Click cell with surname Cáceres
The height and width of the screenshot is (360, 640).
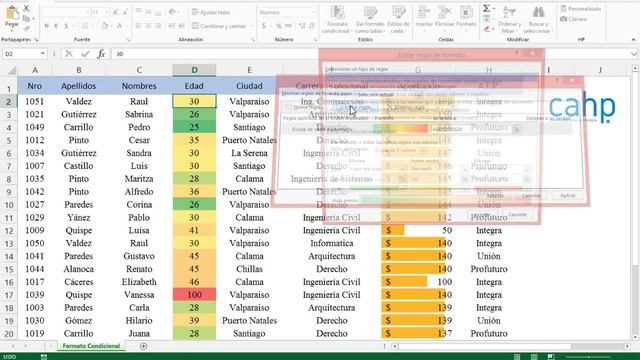(x=78, y=282)
